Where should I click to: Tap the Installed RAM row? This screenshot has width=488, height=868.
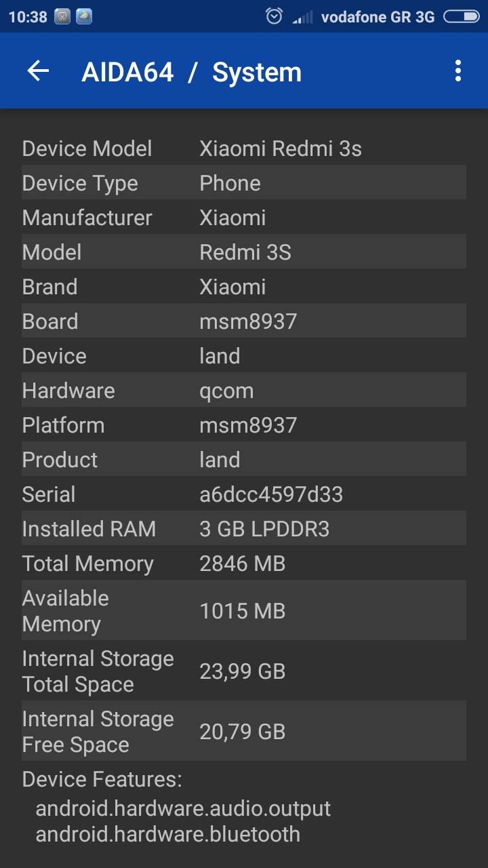coord(244,529)
